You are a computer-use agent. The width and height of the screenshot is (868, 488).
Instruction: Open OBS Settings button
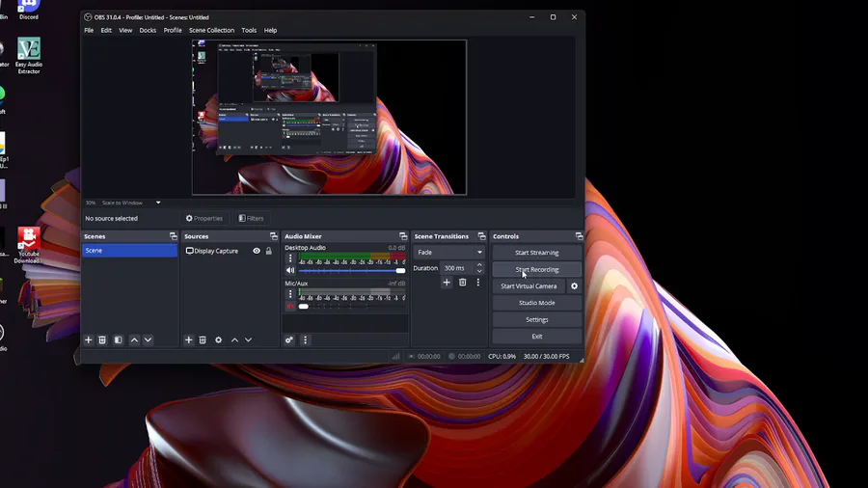[537, 320]
